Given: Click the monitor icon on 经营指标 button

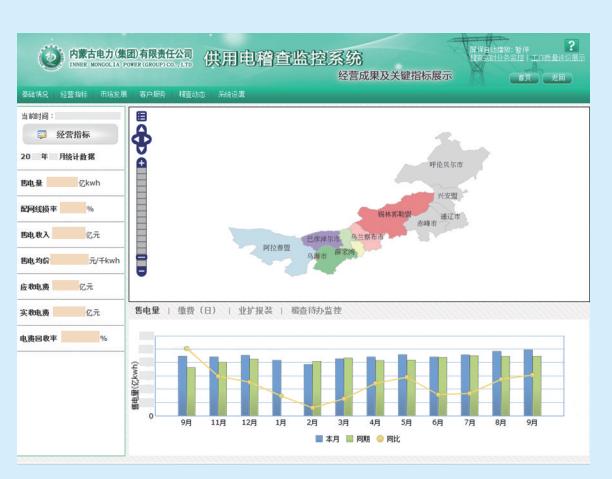Looking at the screenshot, I should click(42, 134).
